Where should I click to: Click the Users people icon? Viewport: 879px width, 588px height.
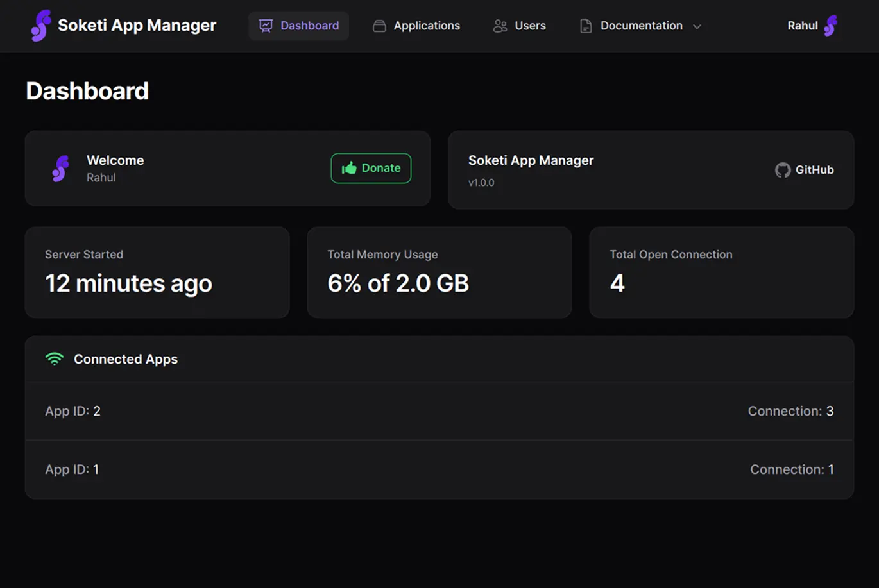click(500, 26)
